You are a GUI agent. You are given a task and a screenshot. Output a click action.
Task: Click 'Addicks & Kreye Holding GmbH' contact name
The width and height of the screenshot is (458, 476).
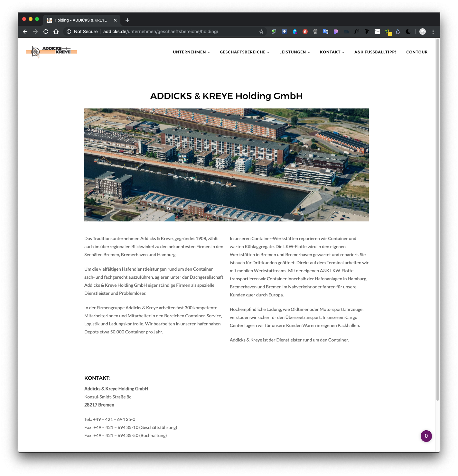click(x=116, y=389)
